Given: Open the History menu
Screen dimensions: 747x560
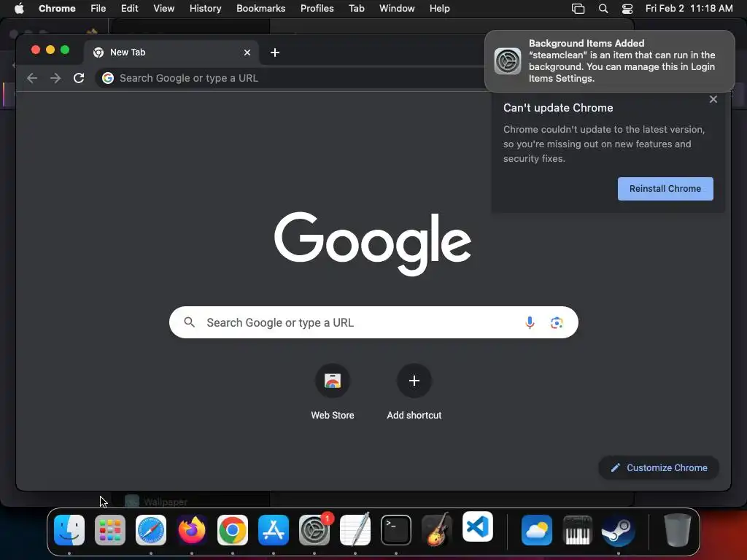Looking at the screenshot, I should tap(205, 8).
